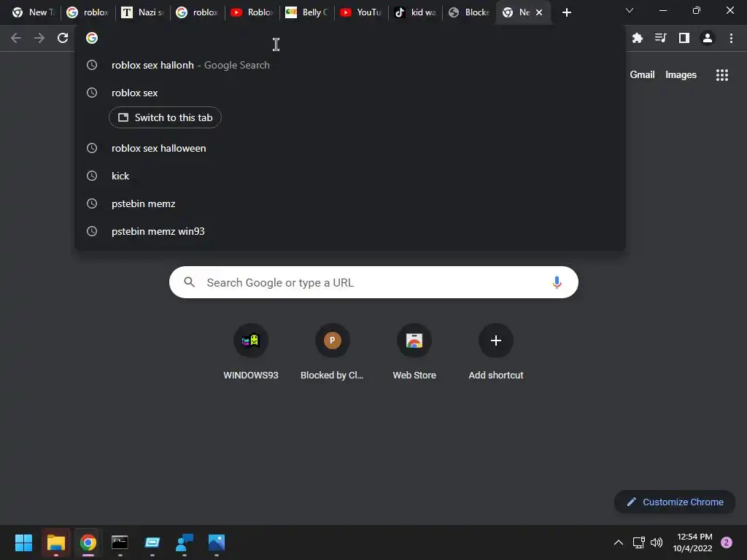Open the Windows Start menu
Image resolution: width=747 pixels, height=560 pixels.
coord(23,542)
